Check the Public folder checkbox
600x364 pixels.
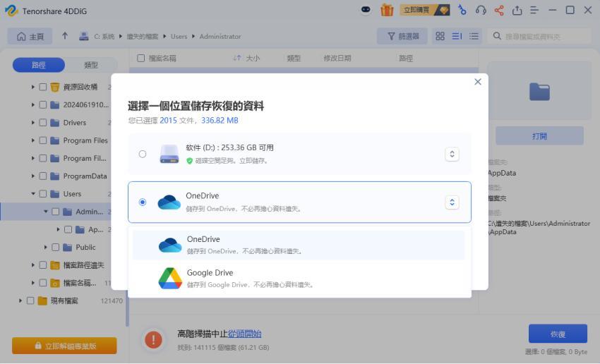[x=56, y=248]
